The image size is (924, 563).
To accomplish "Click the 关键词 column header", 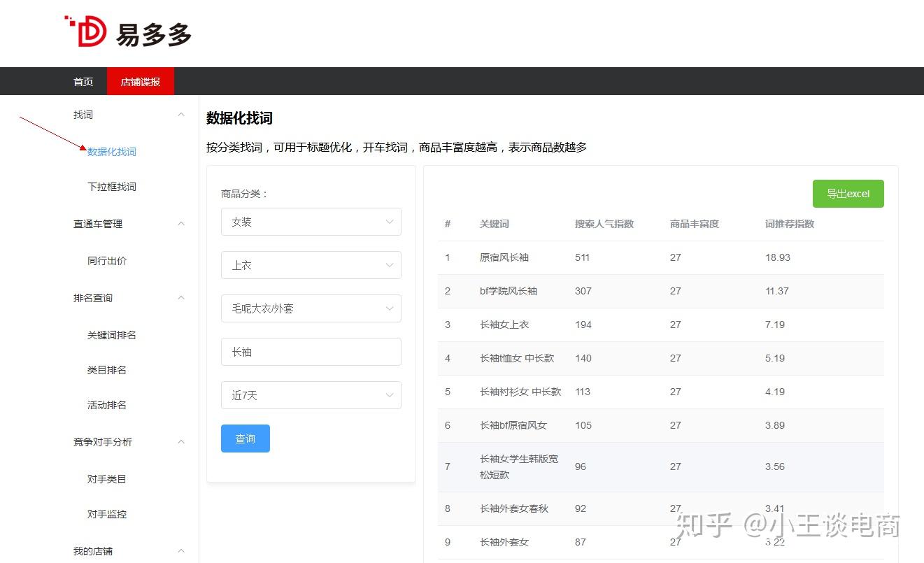I will pos(495,224).
